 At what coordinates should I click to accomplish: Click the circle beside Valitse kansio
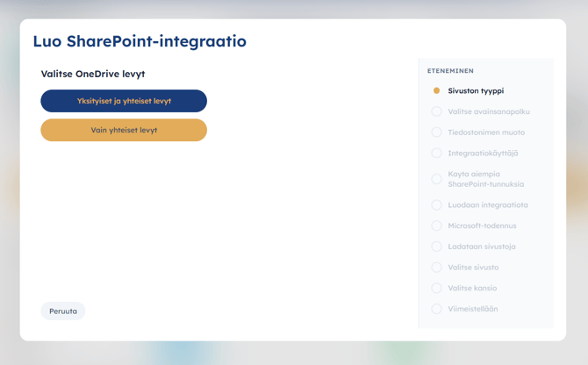(436, 288)
